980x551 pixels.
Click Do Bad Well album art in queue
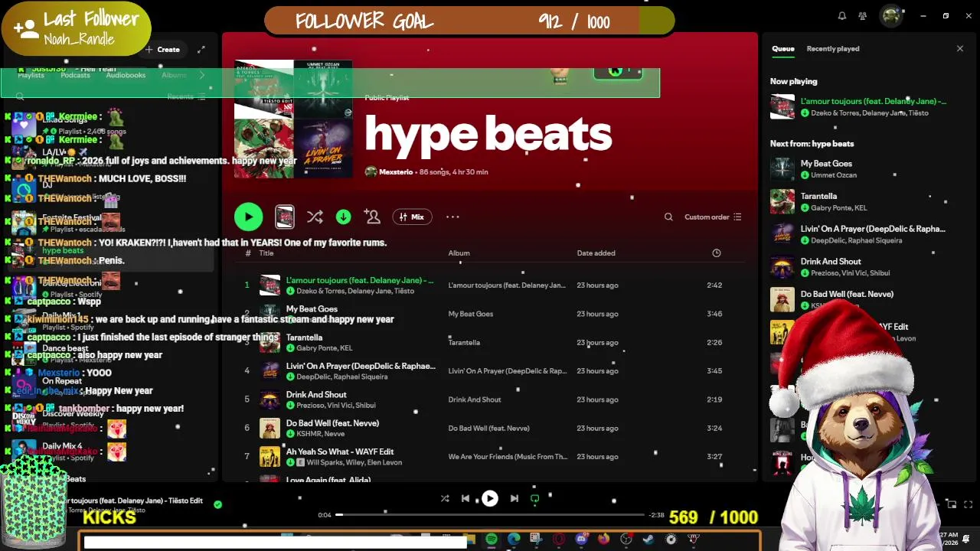[x=782, y=299]
